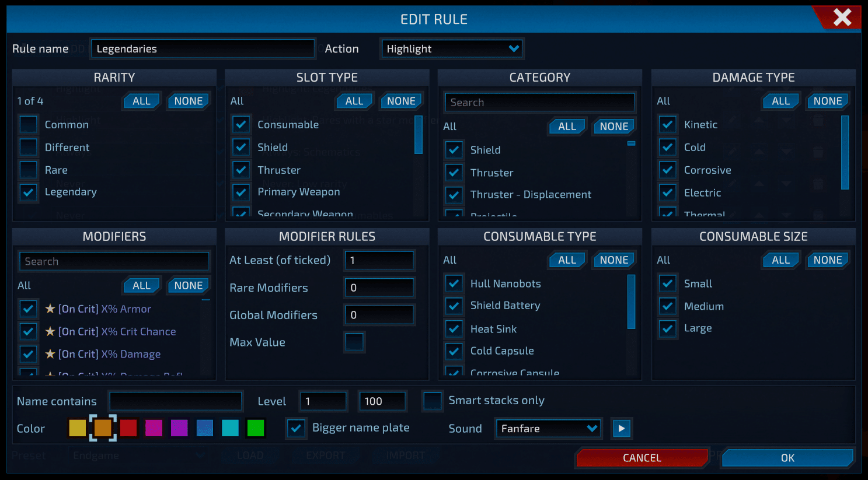Image resolution: width=868 pixels, height=480 pixels.
Task: Pick the magenta color swatch
Action: [x=154, y=428]
